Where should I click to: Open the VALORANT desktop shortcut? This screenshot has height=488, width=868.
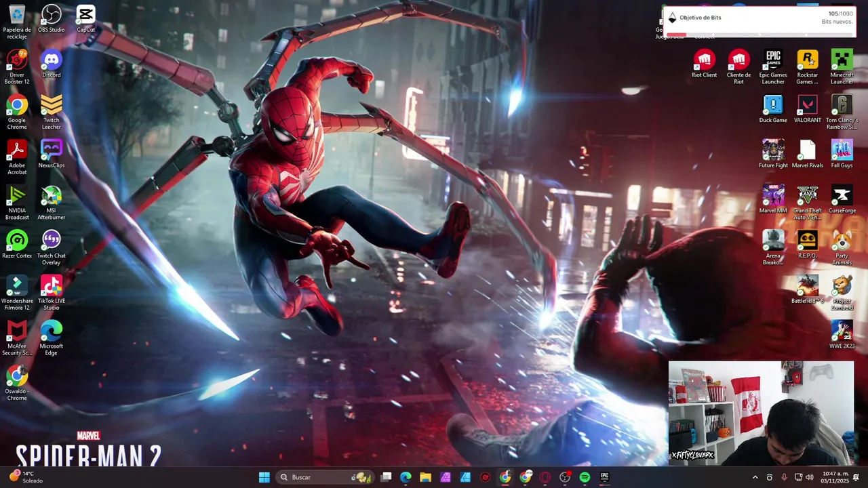(x=807, y=109)
